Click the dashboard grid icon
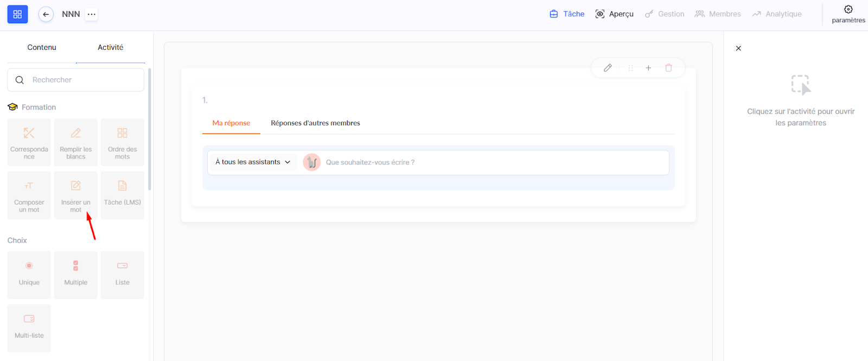Image resolution: width=868 pixels, height=361 pixels. (x=17, y=14)
